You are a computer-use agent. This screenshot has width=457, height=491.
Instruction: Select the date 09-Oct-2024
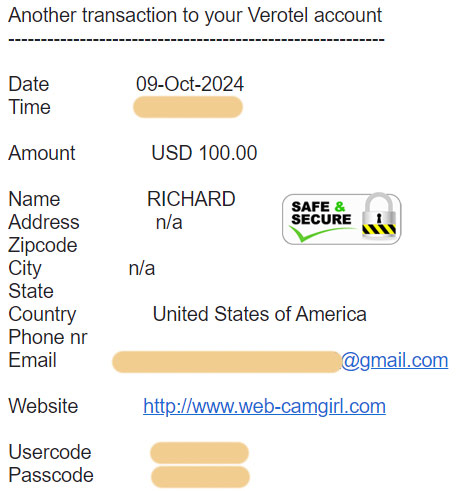point(190,84)
